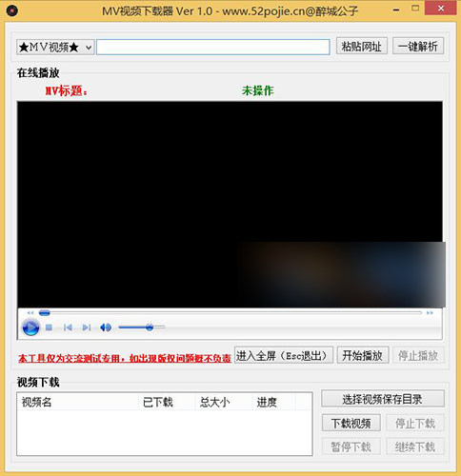
Task: Click the black video display area
Action: pyautogui.click(x=230, y=204)
